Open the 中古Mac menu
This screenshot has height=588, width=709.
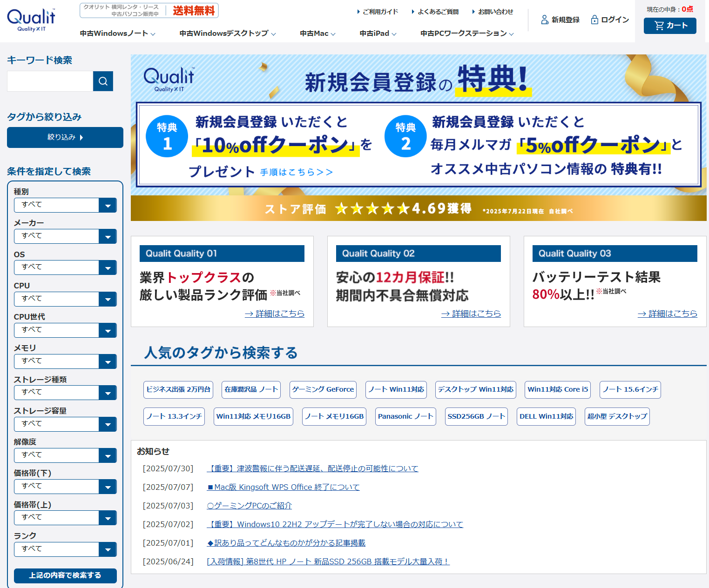click(317, 33)
